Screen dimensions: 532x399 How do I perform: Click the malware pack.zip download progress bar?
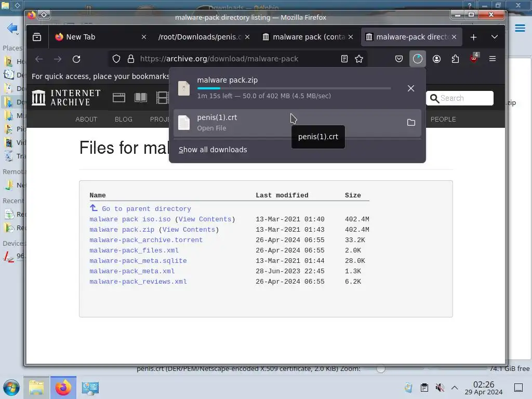pos(294,88)
